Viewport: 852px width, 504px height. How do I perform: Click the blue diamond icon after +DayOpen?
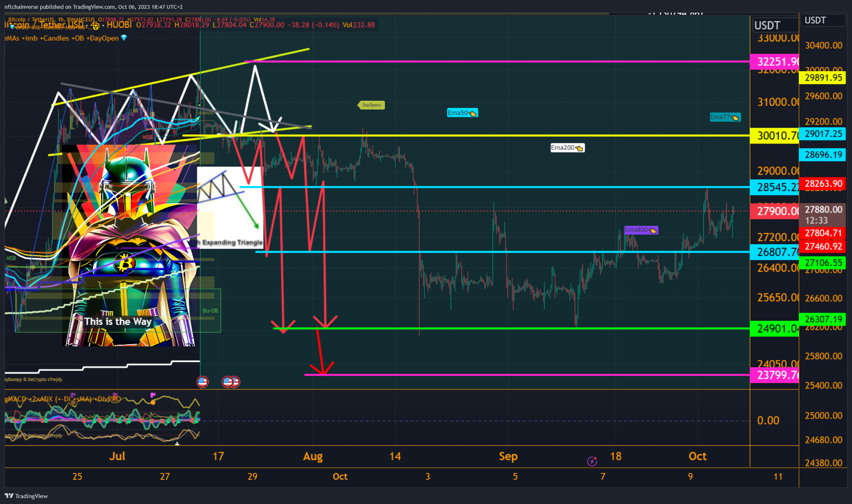point(124,38)
